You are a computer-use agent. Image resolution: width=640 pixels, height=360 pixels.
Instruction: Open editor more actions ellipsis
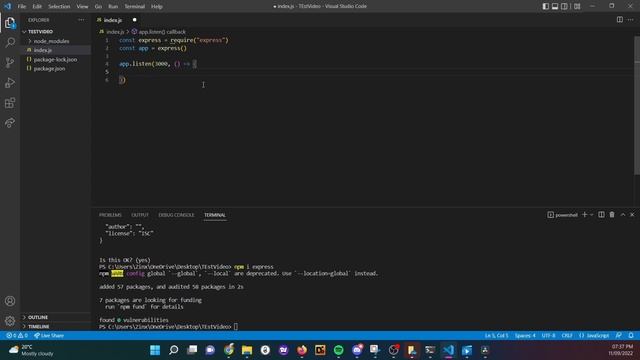(631, 20)
